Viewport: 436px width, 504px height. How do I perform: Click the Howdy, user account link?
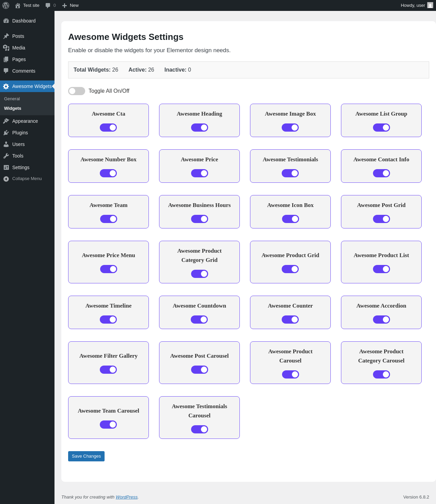[417, 5]
